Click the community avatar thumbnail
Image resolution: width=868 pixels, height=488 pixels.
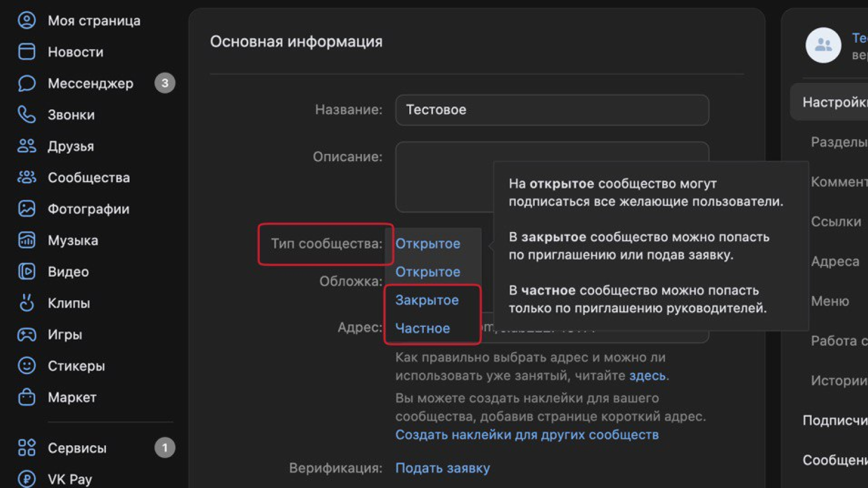tap(823, 45)
